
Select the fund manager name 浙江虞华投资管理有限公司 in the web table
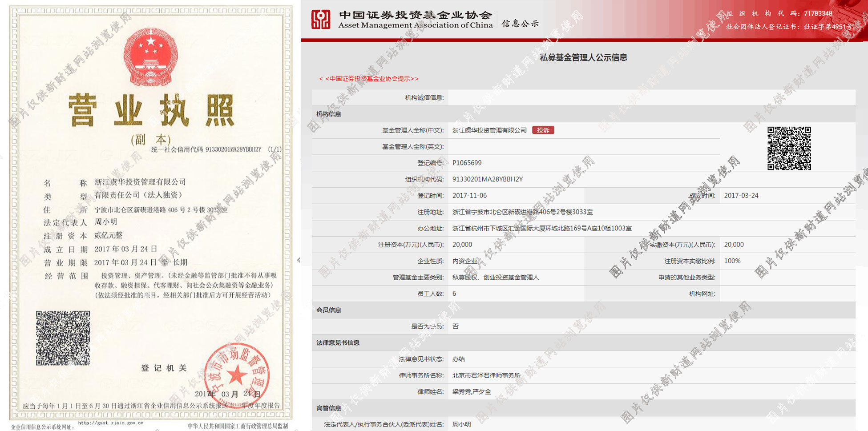[489, 130]
